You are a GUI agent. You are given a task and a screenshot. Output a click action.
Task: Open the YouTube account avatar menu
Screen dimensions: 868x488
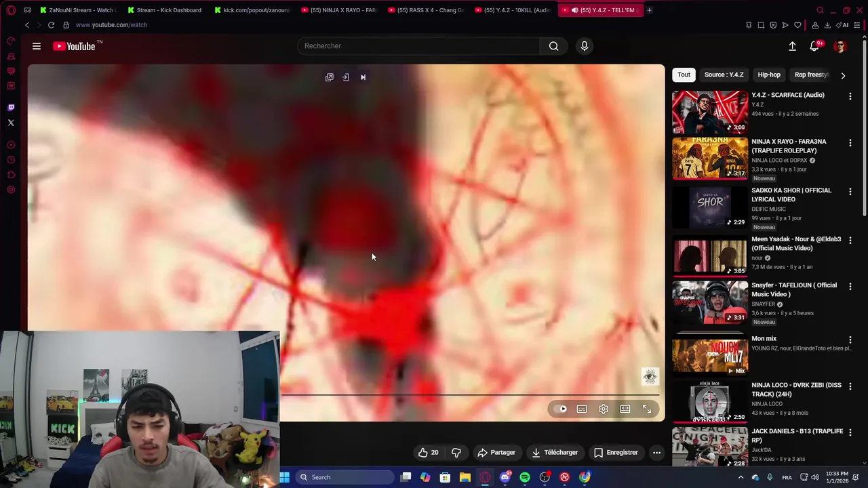[840, 46]
